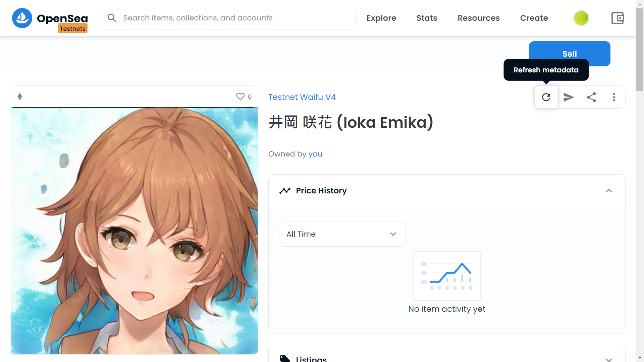This screenshot has width=644, height=362.
Task: Click the Testnets badge
Action: [x=72, y=29]
